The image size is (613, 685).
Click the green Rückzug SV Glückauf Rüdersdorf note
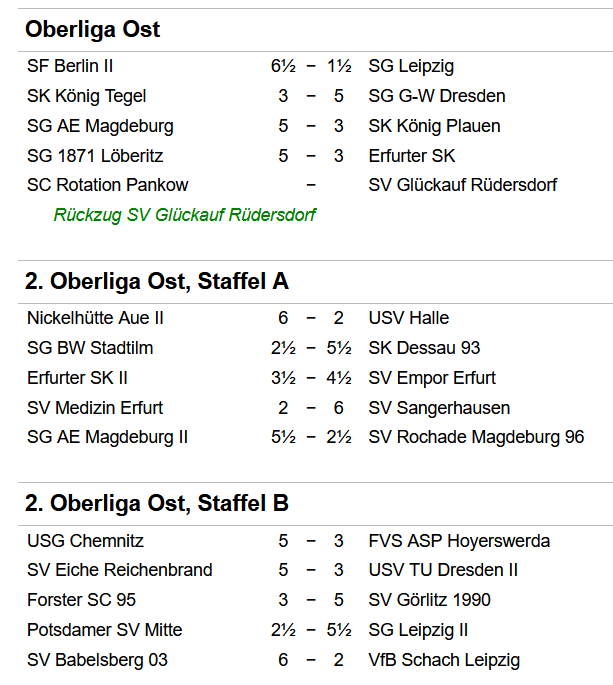coord(185,215)
